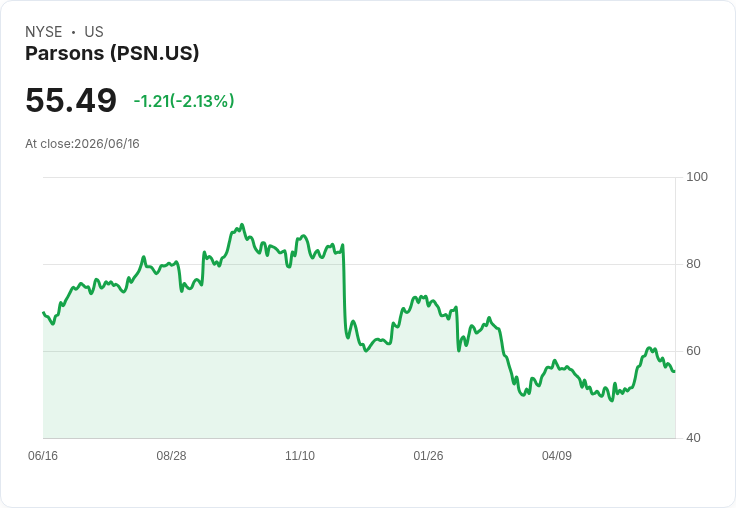Click the 40 y-axis price label

pyautogui.click(x=693, y=438)
